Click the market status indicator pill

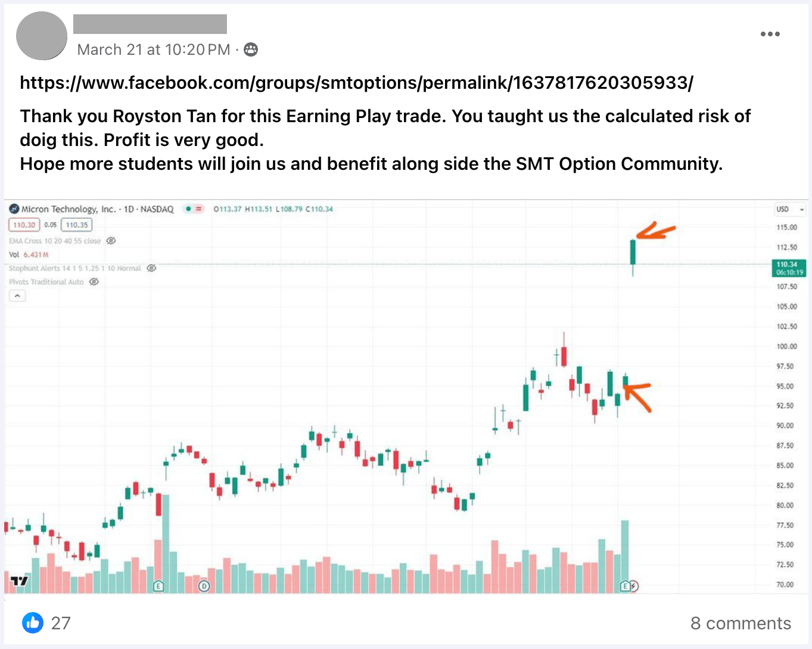point(192,209)
